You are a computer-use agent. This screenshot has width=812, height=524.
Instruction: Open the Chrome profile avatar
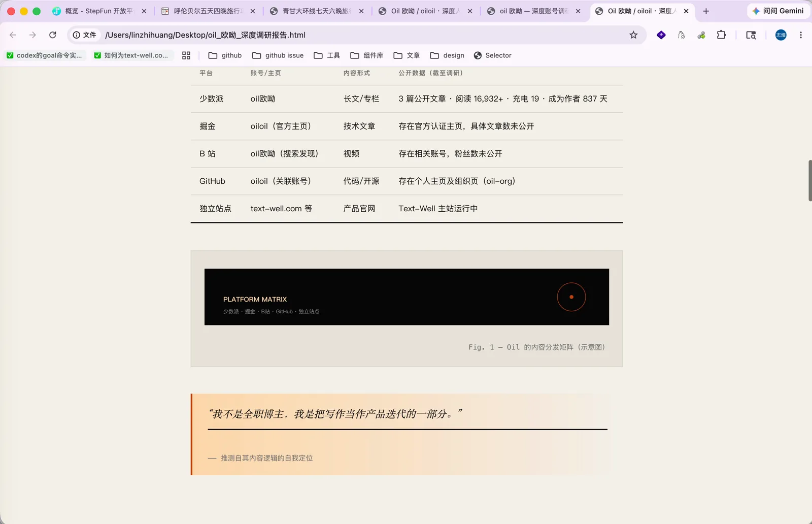(x=781, y=35)
